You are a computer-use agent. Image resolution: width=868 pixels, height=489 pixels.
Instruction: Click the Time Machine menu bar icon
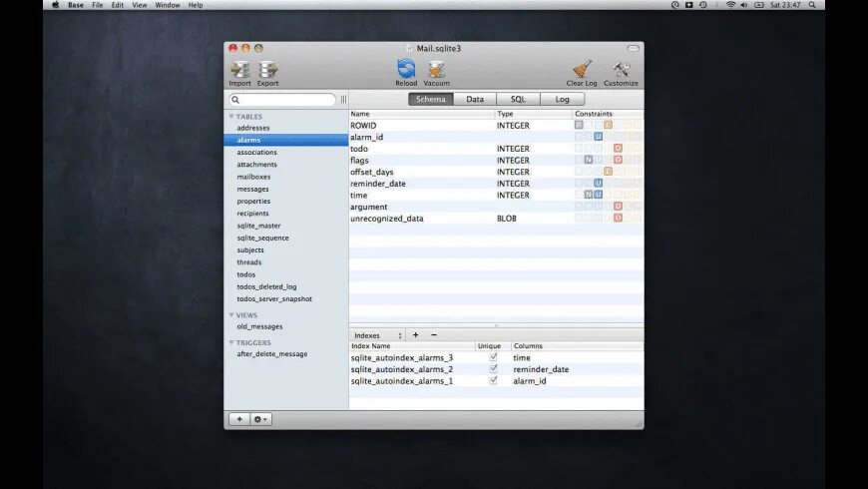tap(703, 5)
